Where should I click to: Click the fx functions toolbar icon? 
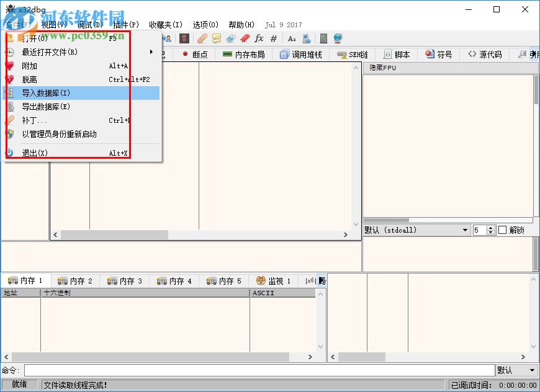click(258, 38)
